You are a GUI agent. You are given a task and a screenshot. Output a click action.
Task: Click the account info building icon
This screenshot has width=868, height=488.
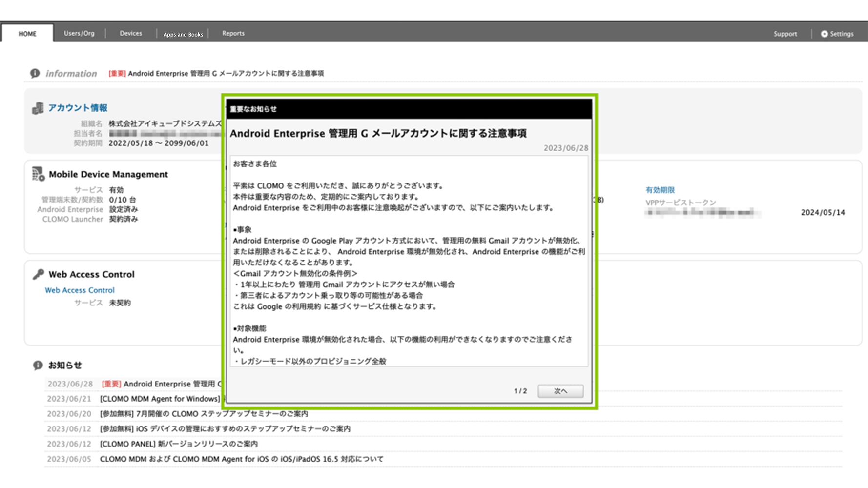click(38, 108)
